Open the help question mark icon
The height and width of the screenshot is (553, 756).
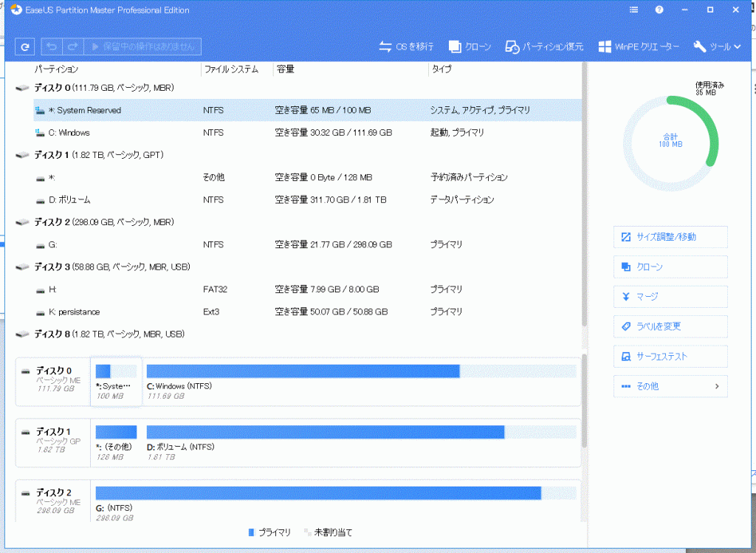coord(659,10)
